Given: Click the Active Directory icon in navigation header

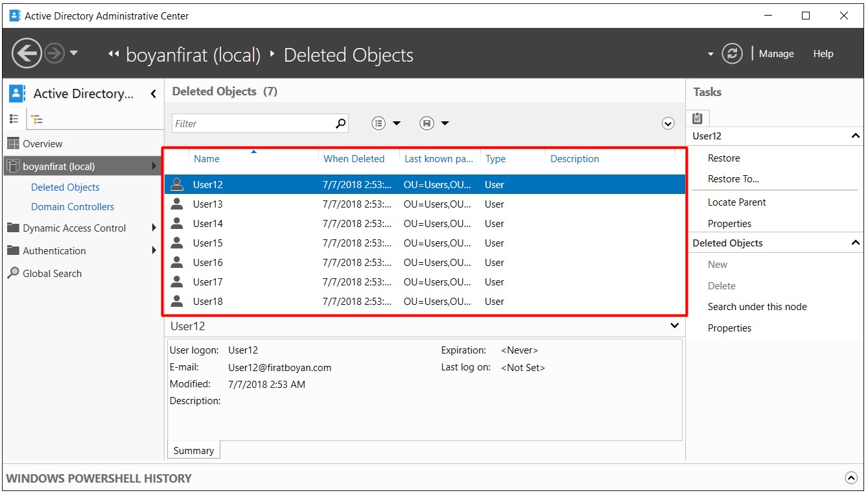Looking at the screenshot, I should [x=18, y=93].
